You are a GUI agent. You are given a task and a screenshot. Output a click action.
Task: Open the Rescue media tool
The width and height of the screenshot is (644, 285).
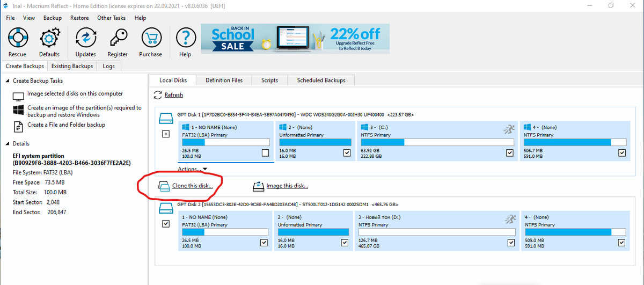(x=17, y=38)
